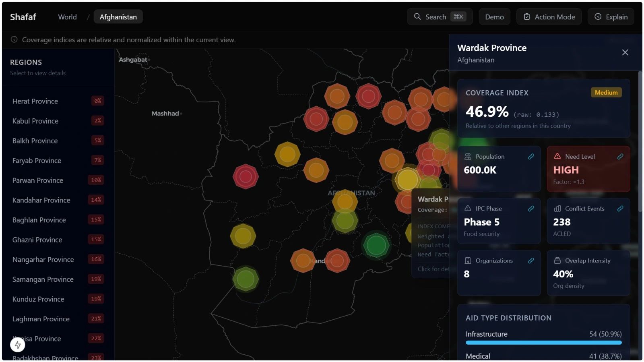
Task: Open the Conflict Events source link icon
Action: pos(620,209)
